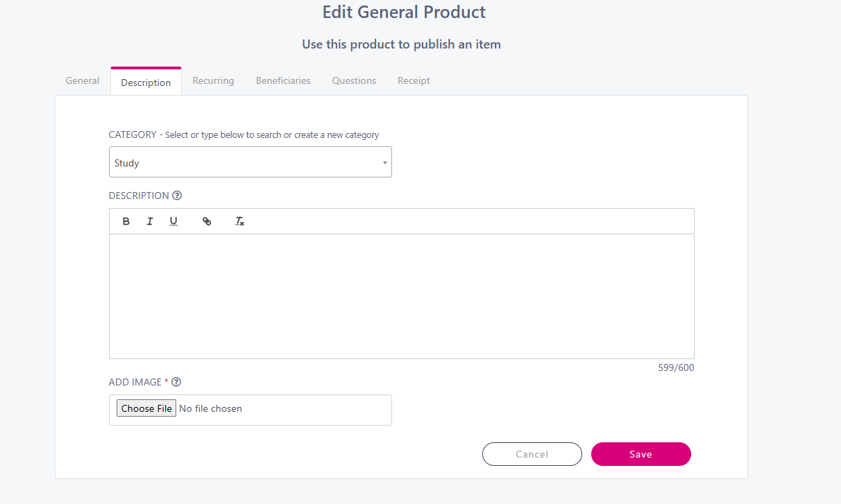The width and height of the screenshot is (841, 504).
Task: Select the Description tab
Action: (146, 82)
